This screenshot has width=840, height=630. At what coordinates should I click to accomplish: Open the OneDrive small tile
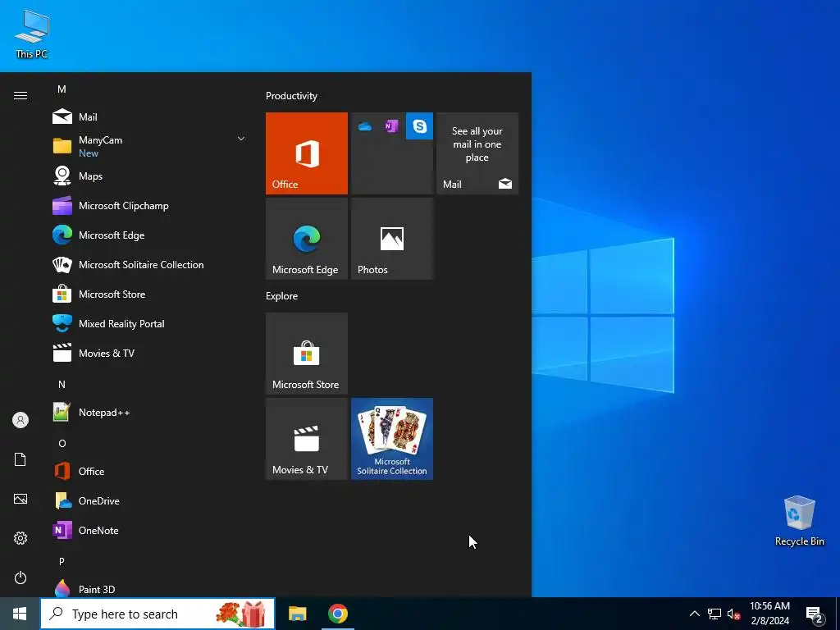point(365,126)
